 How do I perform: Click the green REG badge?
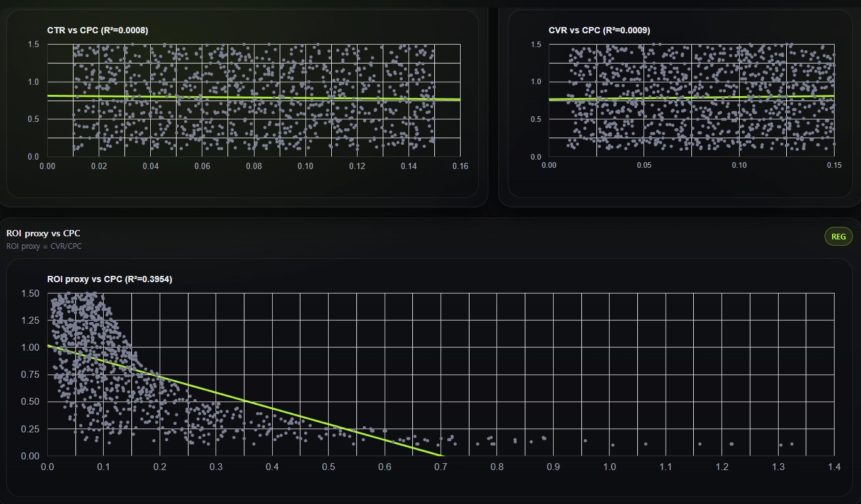[x=838, y=237]
